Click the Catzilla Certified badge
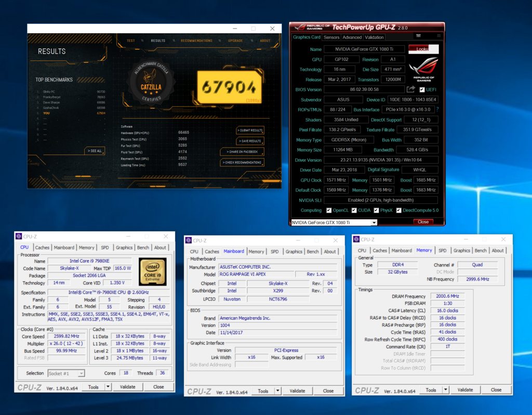532x415 pixels. tap(151, 81)
